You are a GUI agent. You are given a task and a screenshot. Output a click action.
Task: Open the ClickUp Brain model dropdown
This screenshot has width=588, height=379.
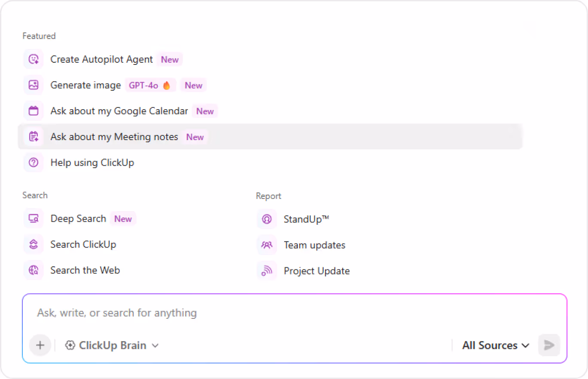coord(112,345)
